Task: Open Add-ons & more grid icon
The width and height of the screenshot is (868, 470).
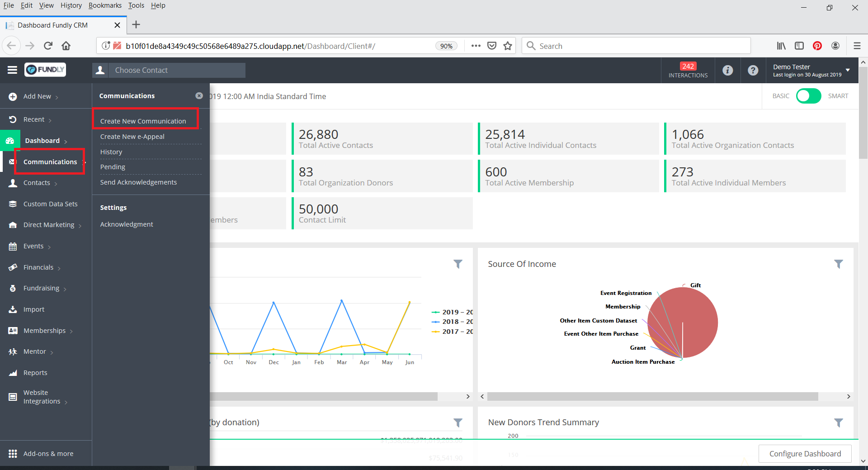Action: pyautogui.click(x=13, y=454)
